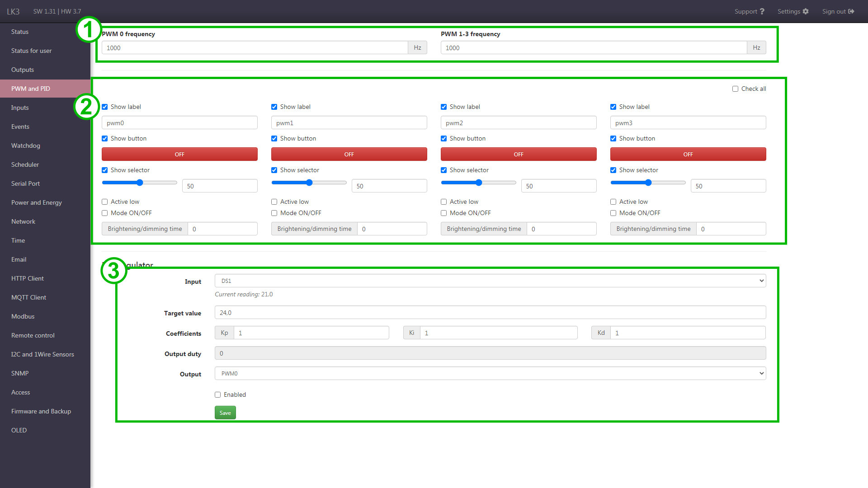The height and width of the screenshot is (488, 868).
Task: Click the pwm3 label name field
Action: point(688,122)
